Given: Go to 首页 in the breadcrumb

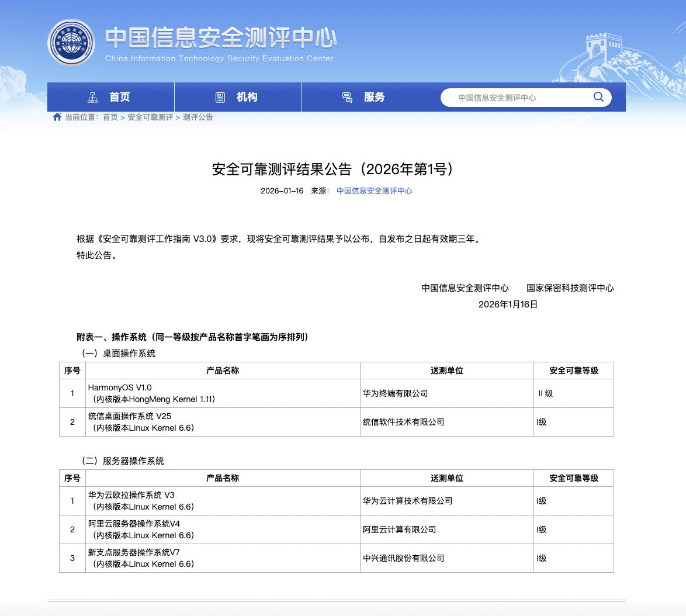Looking at the screenshot, I should 110,117.
